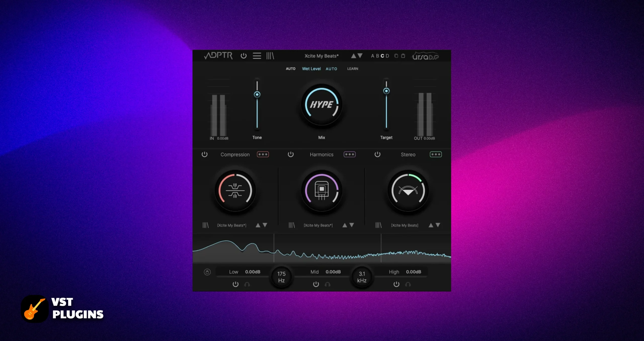
Task: Click the HYPE Mix knob icon
Action: point(321,105)
